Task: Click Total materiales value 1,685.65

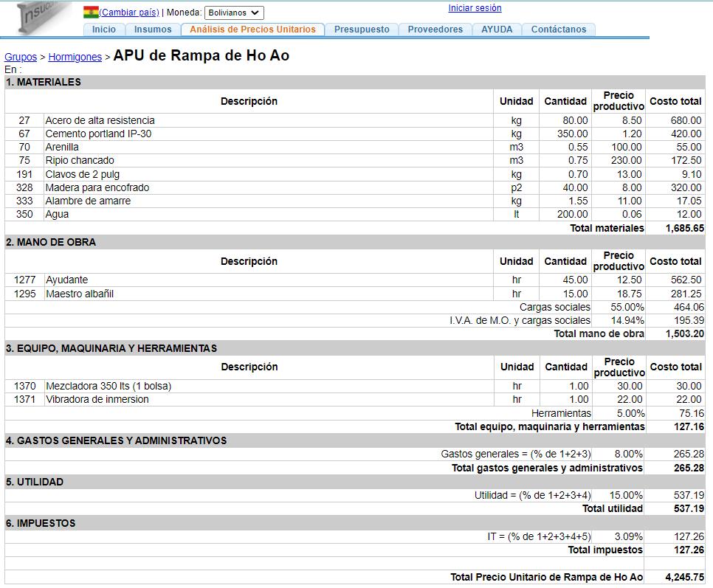Action: coord(684,228)
